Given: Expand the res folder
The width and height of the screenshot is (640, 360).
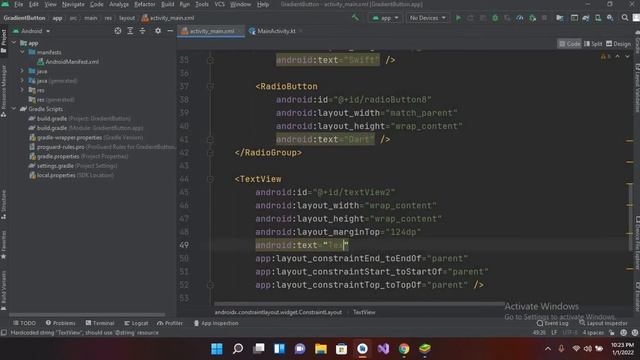Looking at the screenshot, I should point(22,90).
